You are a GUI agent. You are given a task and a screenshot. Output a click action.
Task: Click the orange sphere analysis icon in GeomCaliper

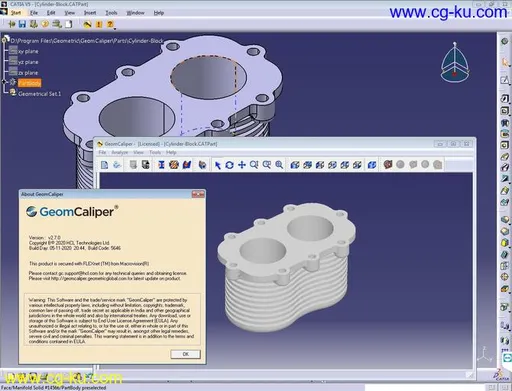[x=174, y=165]
